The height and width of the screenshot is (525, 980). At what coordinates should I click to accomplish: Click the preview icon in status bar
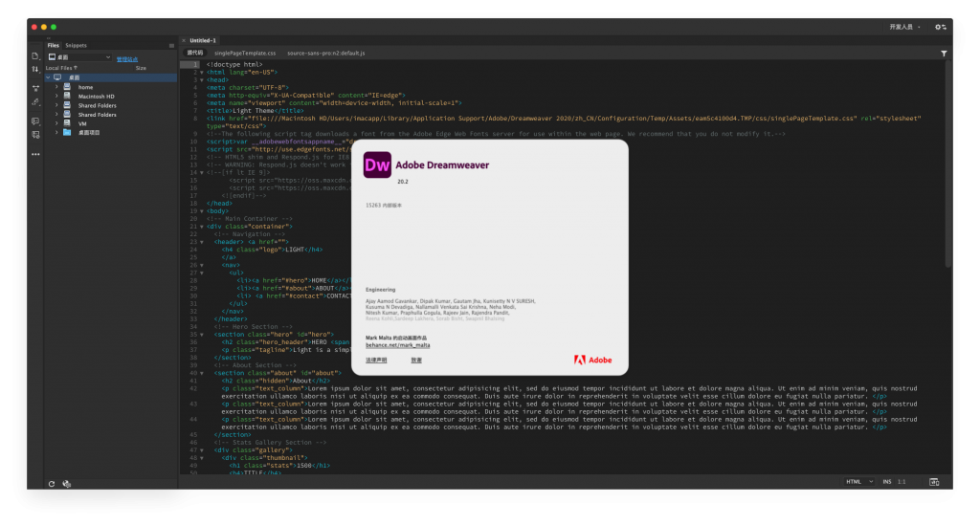934,482
